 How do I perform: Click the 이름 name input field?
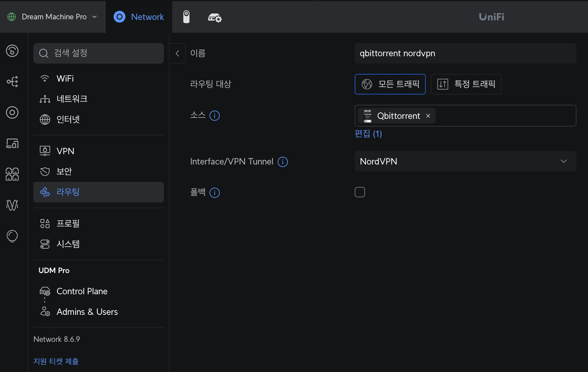pyautogui.click(x=465, y=53)
